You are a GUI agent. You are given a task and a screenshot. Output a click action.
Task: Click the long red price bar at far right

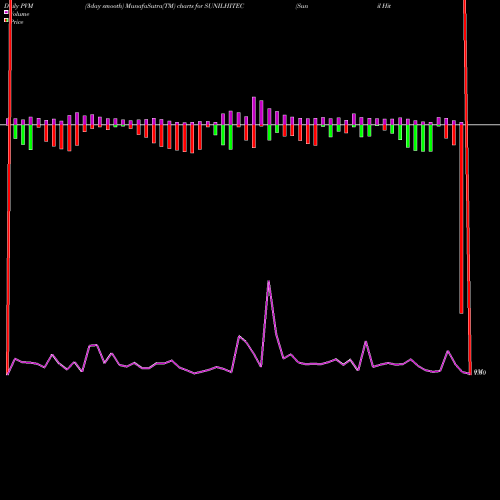461,218
